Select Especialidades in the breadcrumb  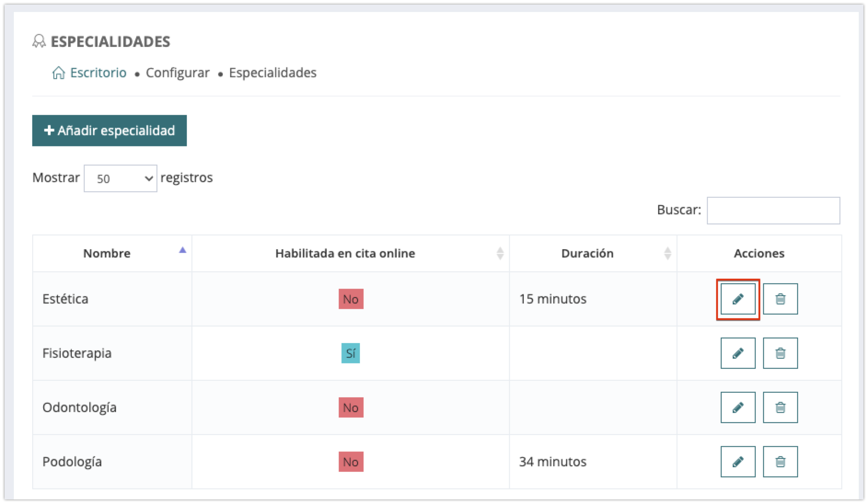tap(272, 73)
